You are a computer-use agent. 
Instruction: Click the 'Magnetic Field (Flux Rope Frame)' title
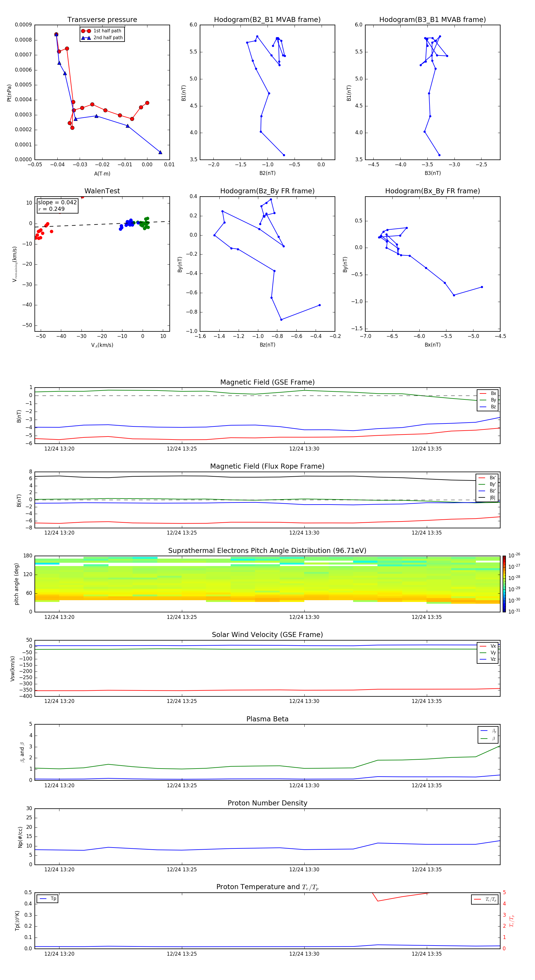[267, 467]
